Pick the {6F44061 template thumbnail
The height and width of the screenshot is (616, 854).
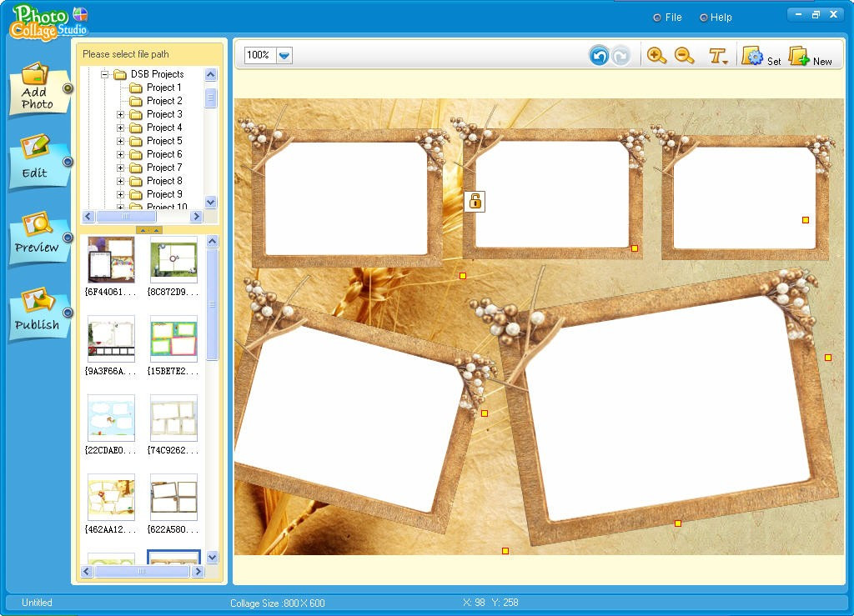[x=111, y=259]
